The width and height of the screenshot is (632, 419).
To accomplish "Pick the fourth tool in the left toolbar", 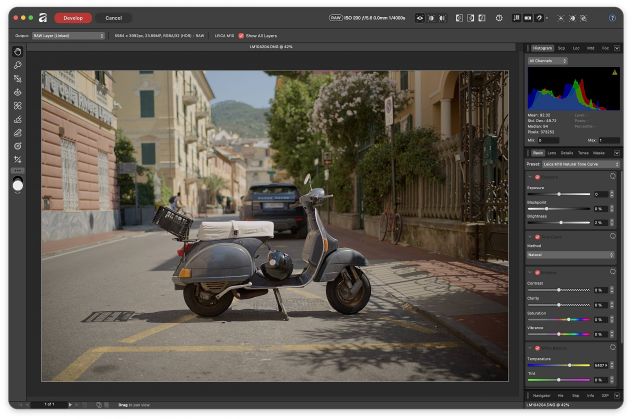I will (17, 92).
